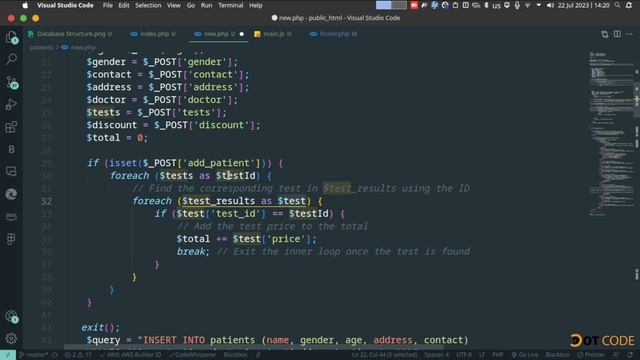Click the US input source in menu bar
The height and width of the screenshot is (360, 640).
point(496,5)
